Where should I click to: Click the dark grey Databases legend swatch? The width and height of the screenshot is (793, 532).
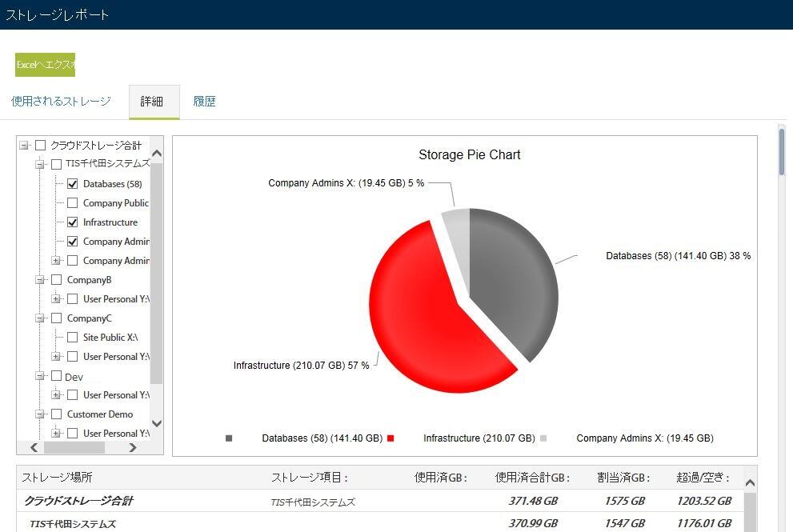pyautogui.click(x=229, y=438)
